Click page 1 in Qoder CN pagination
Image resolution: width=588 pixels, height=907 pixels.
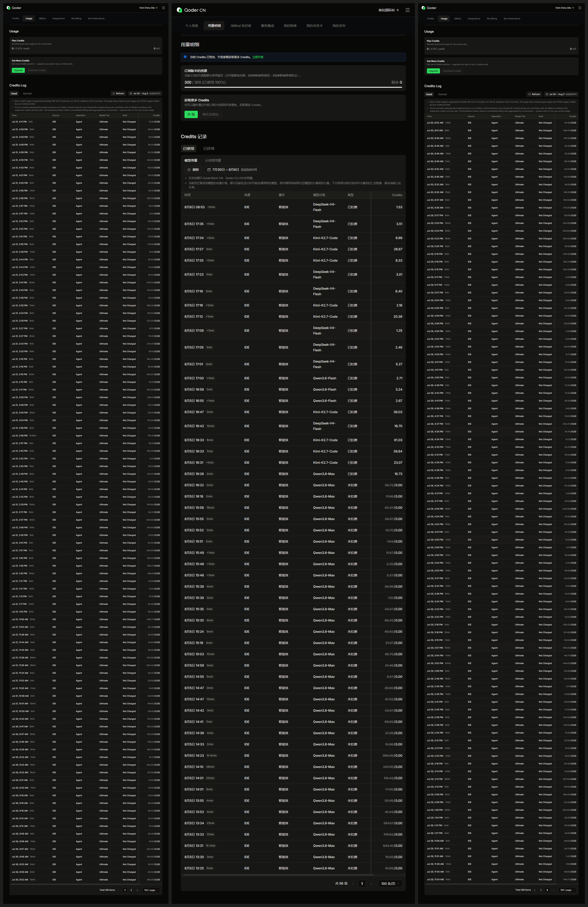coord(362,883)
